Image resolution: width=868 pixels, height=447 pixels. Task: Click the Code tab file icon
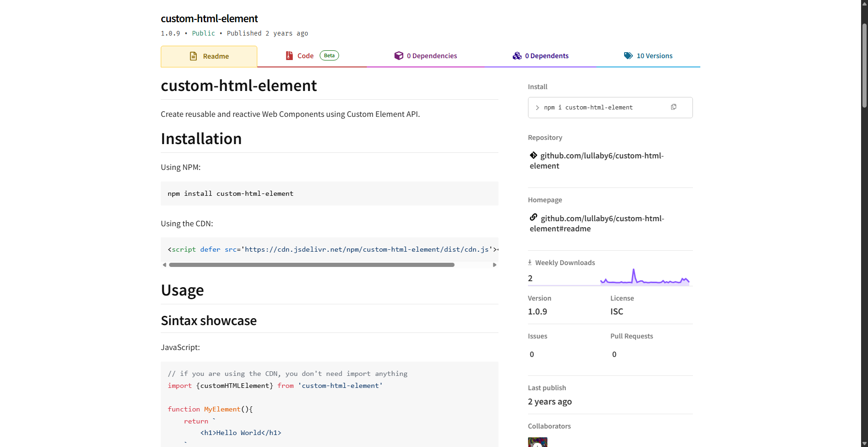coord(289,56)
